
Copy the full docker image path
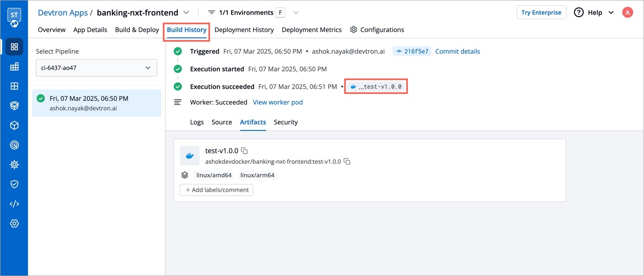[x=347, y=162]
